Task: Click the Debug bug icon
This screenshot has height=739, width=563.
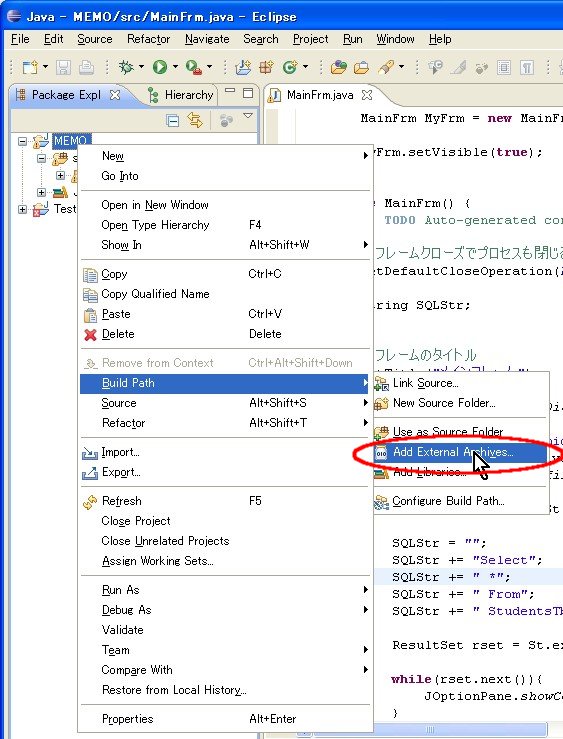Action: point(126,67)
